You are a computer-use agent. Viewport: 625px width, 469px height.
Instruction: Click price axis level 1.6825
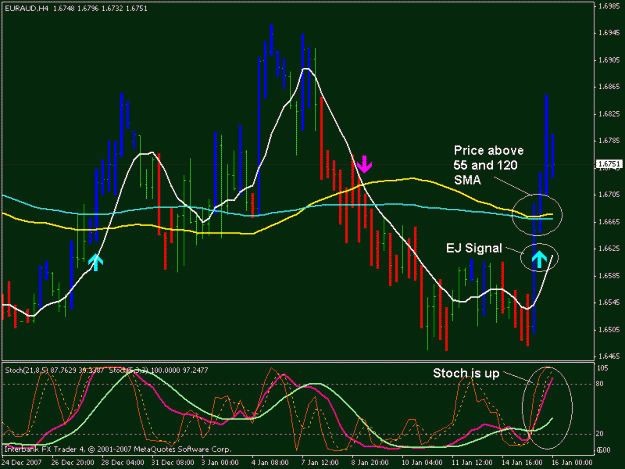(x=609, y=114)
